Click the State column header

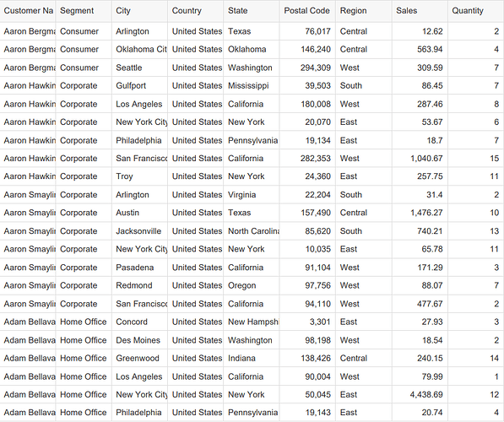click(x=252, y=11)
